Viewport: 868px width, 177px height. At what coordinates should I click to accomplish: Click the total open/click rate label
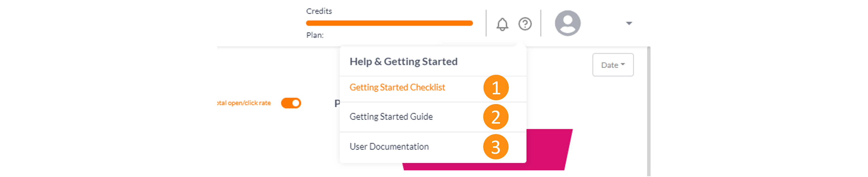244,103
